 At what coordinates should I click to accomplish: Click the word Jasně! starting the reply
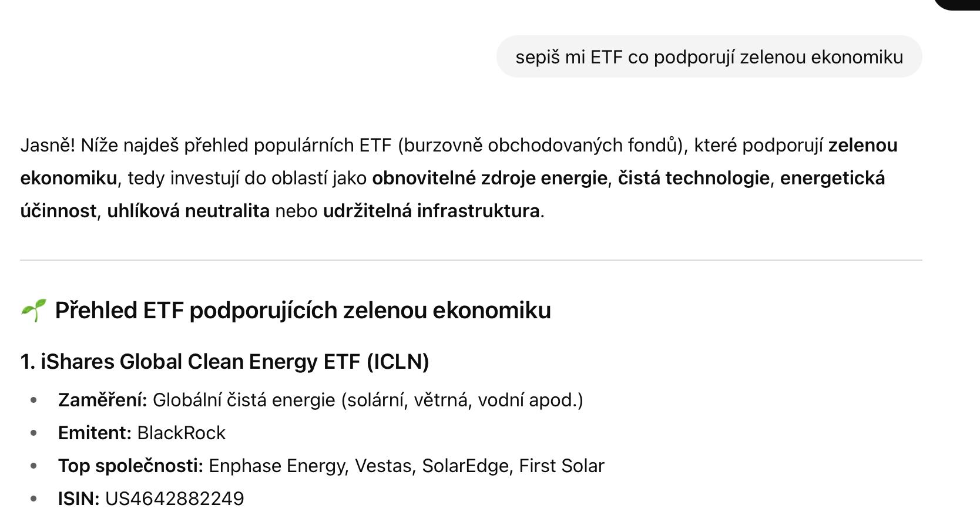click(48, 145)
